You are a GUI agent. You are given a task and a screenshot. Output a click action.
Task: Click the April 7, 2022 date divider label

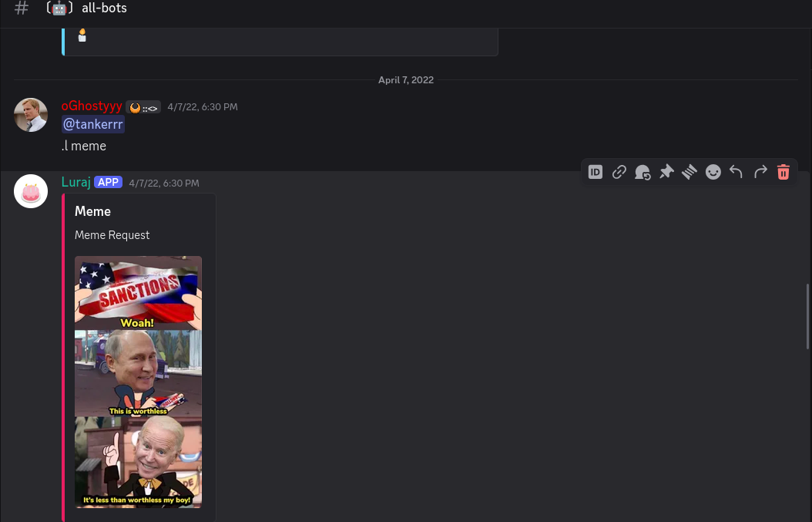406,80
